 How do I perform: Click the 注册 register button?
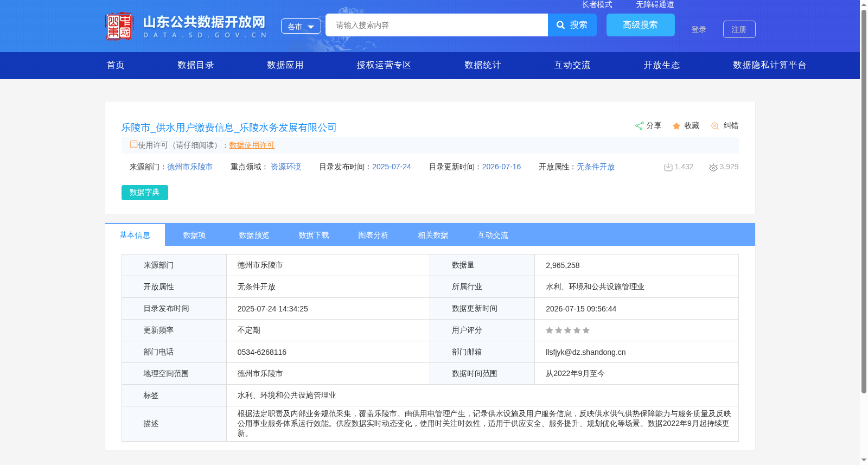[739, 29]
